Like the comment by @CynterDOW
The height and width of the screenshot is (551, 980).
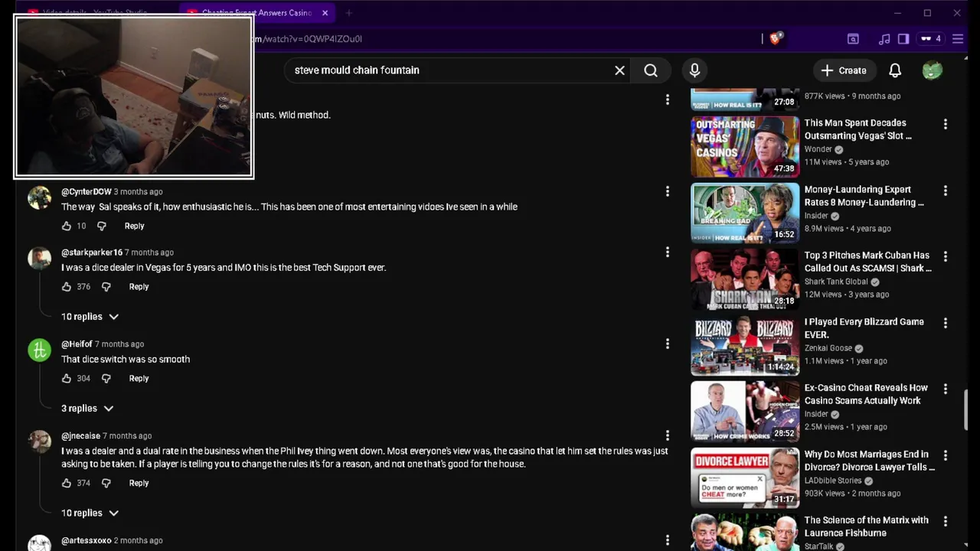[x=67, y=226]
